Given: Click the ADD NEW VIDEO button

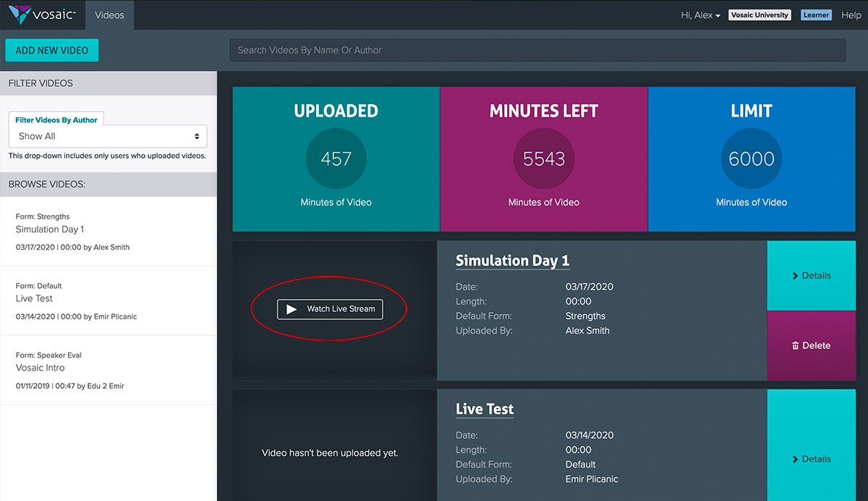Looking at the screenshot, I should [52, 51].
